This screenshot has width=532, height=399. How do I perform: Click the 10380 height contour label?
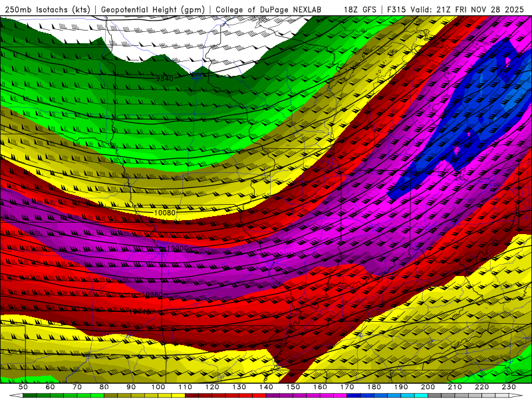pos(152,294)
